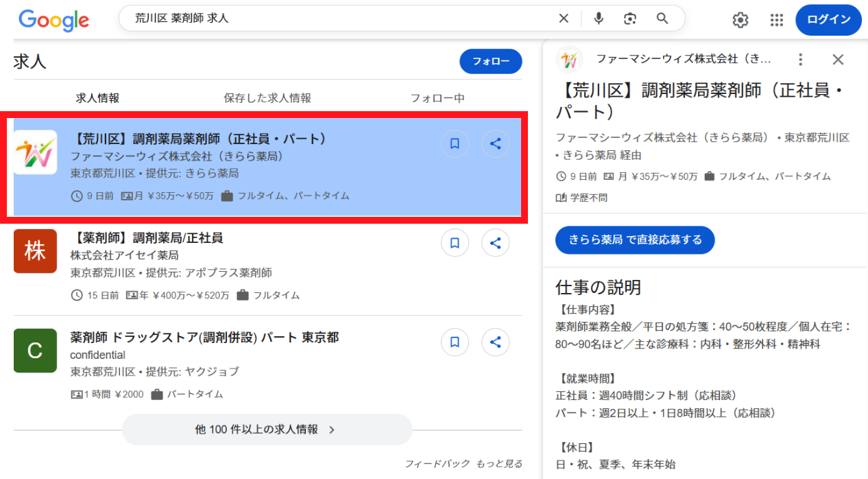The image size is (868, 479).
Task: Share the 荒川区 調剤薬局薬剤師 listing
Action: click(x=496, y=144)
